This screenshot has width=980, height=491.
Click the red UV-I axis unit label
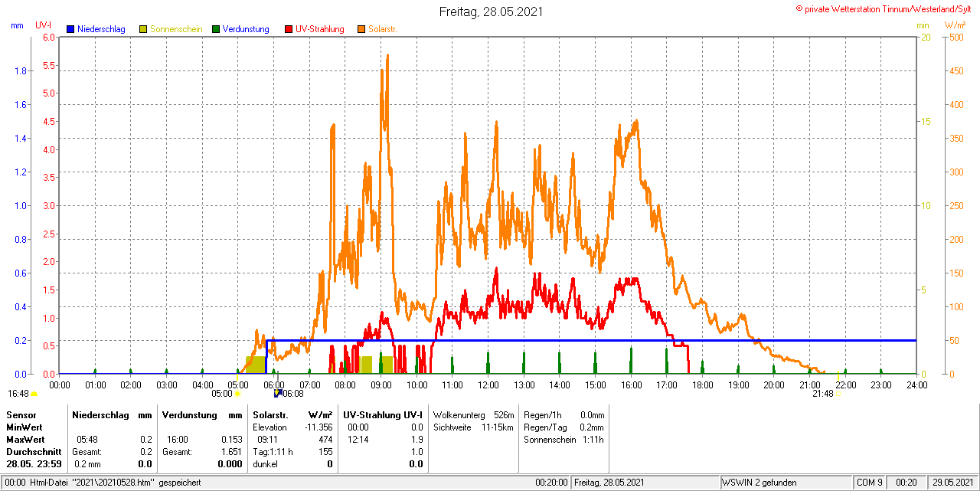44,25
